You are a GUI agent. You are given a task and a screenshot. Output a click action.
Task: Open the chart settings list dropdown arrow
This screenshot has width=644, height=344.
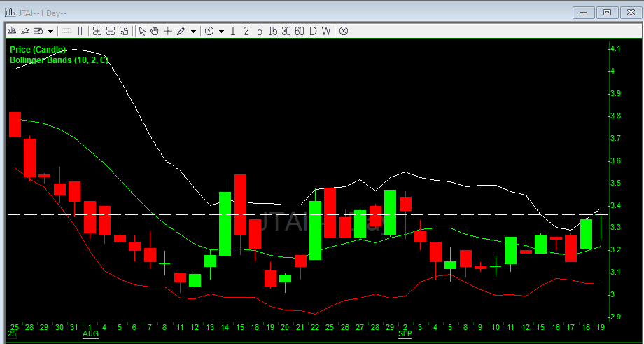[50, 31]
